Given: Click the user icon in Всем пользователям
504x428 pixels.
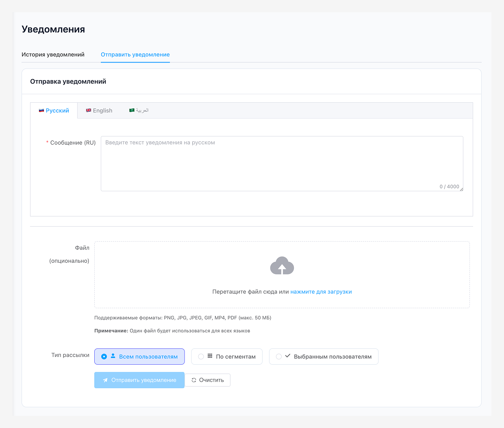Looking at the screenshot, I should (113, 356).
